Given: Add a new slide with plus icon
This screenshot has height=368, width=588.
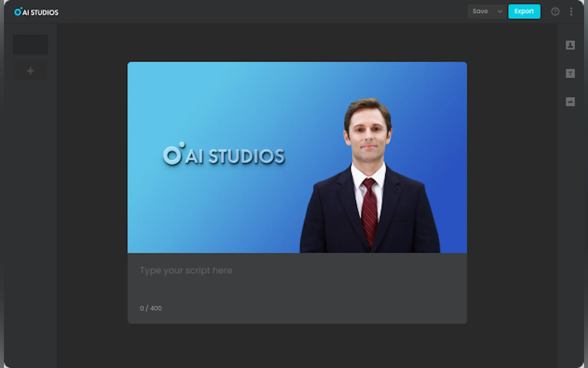Looking at the screenshot, I should tap(30, 71).
